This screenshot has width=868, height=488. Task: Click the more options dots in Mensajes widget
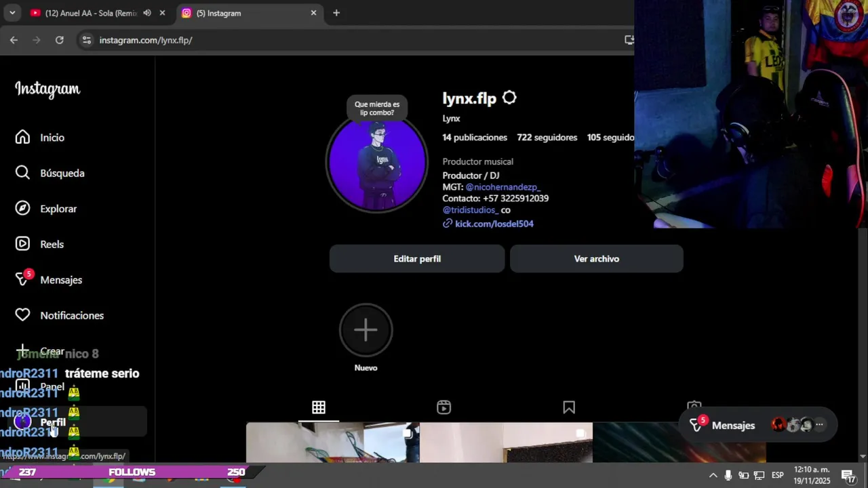[x=819, y=425]
